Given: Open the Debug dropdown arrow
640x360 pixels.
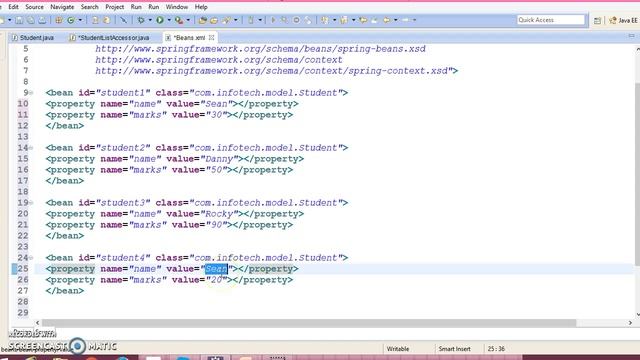Looking at the screenshot, I should click(x=150, y=20).
